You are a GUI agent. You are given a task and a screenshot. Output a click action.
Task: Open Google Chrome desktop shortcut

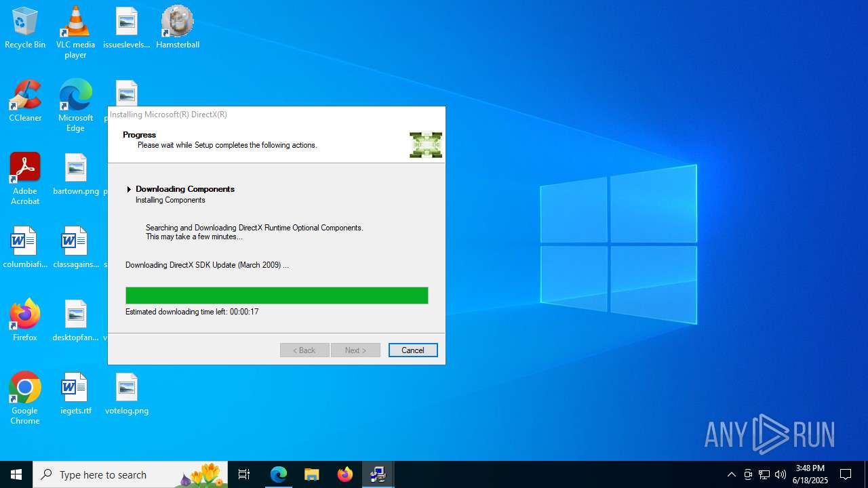coord(25,398)
